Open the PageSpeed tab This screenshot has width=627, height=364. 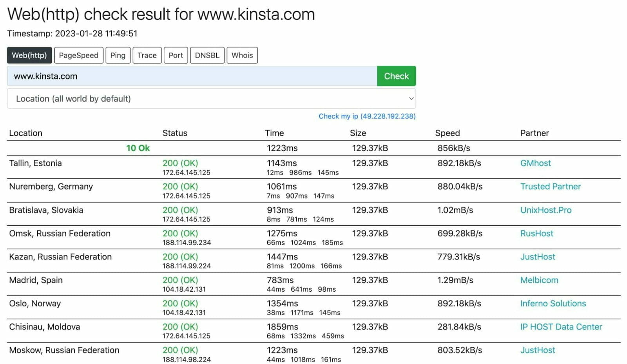pyautogui.click(x=79, y=55)
